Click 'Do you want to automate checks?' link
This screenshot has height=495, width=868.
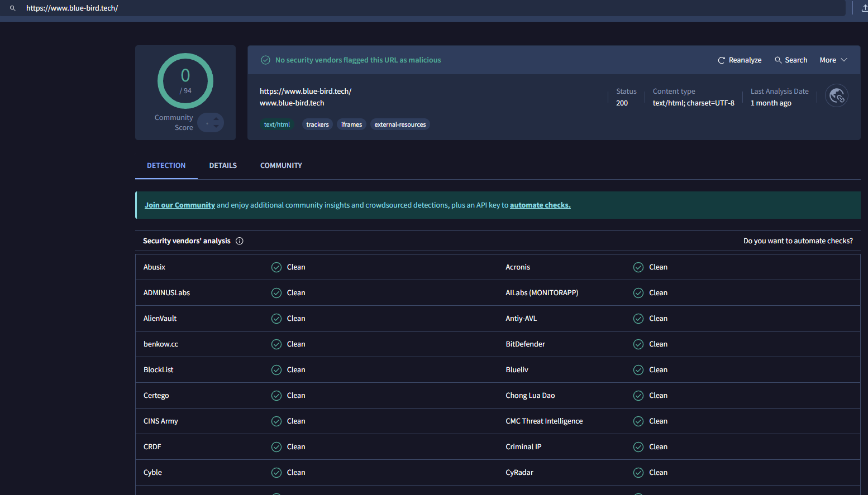click(798, 241)
